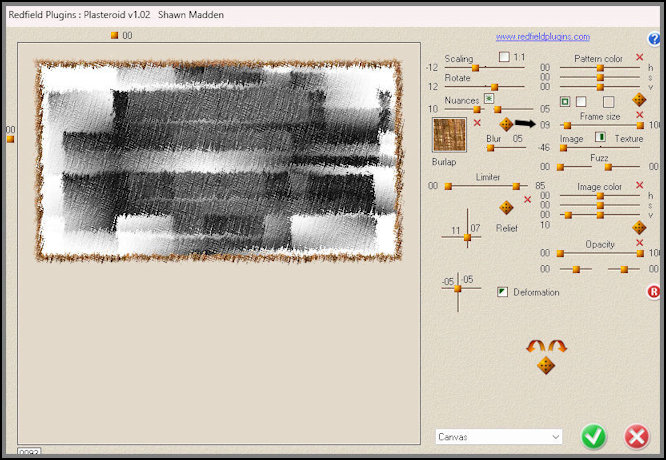Click the red X beside the Burlap texture

point(477,123)
